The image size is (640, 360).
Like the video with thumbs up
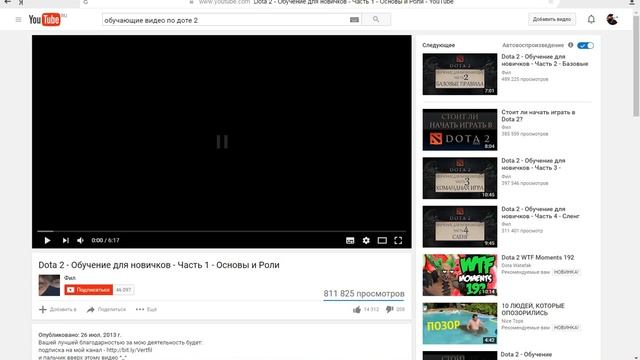click(x=366, y=309)
